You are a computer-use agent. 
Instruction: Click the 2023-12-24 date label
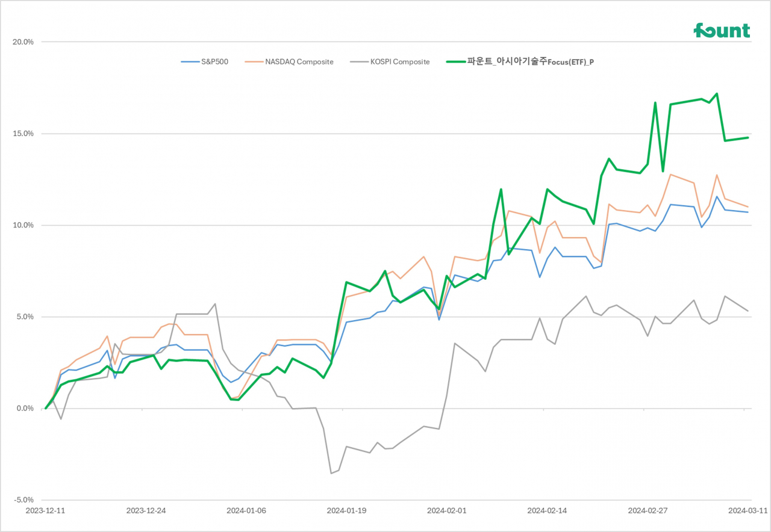[x=146, y=510]
